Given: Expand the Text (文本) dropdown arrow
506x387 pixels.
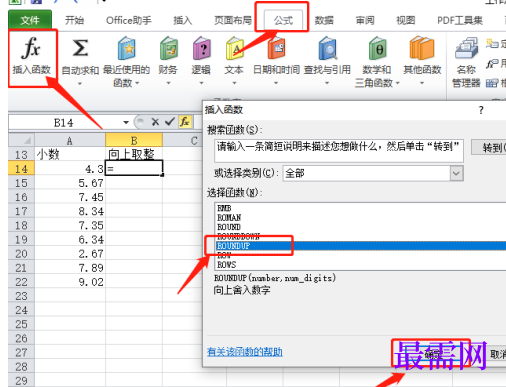Looking at the screenshot, I should pos(234,83).
